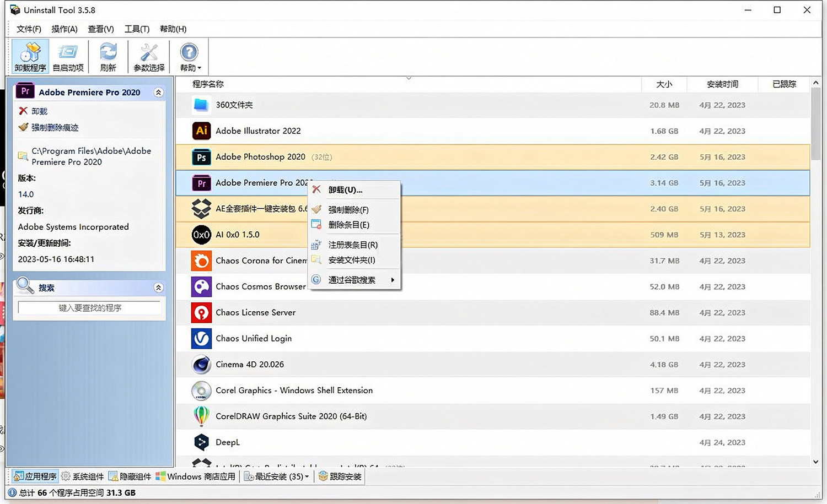Choose 卸载(U)... in context menu

point(355,190)
